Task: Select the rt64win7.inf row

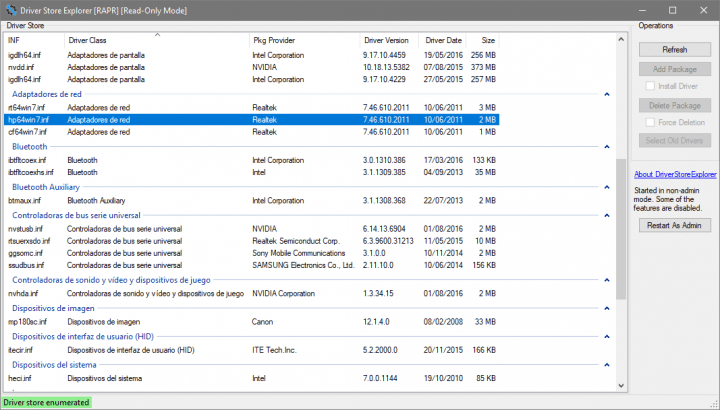Action: pos(252,108)
